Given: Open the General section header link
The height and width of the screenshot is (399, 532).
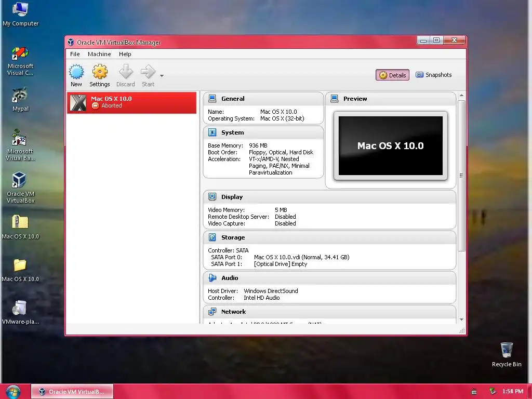Looking at the screenshot, I should click(x=233, y=99).
